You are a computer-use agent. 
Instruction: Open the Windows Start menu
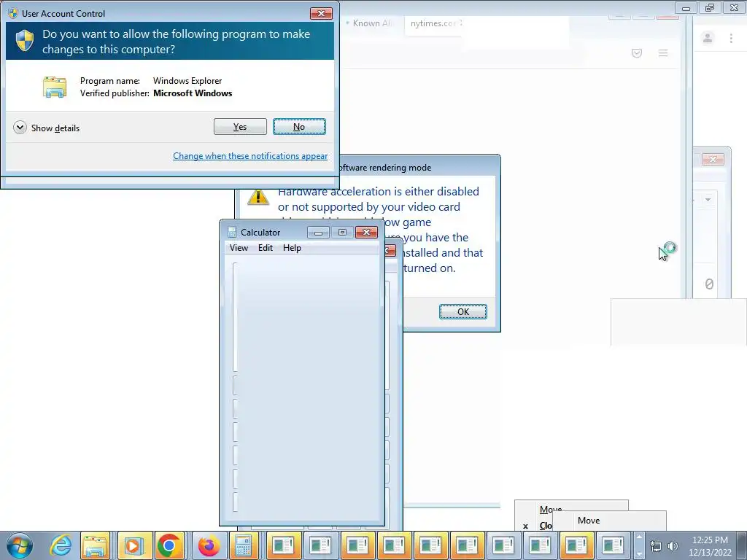pos(20,545)
